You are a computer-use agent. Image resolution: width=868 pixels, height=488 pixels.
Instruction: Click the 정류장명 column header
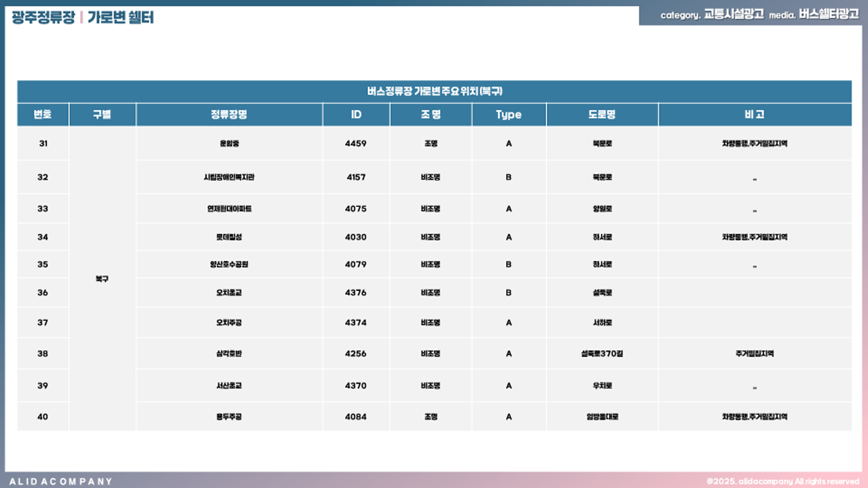[x=229, y=115]
